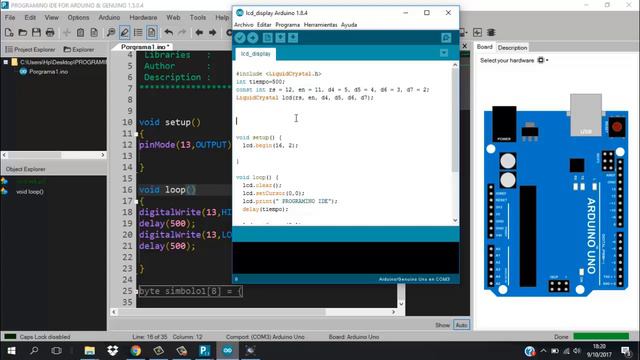Screen dimensions: 640x360
Task: Toggle the highlighter pen tool
Action: 124,32
